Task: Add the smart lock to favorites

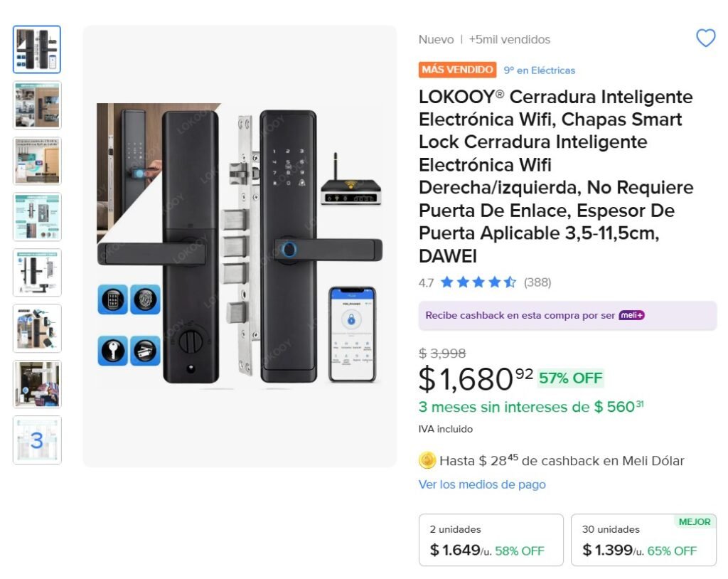Action: [x=706, y=38]
